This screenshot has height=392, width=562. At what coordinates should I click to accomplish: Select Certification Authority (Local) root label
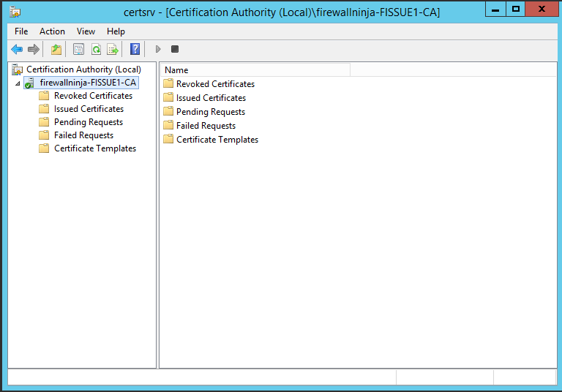(x=83, y=69)
